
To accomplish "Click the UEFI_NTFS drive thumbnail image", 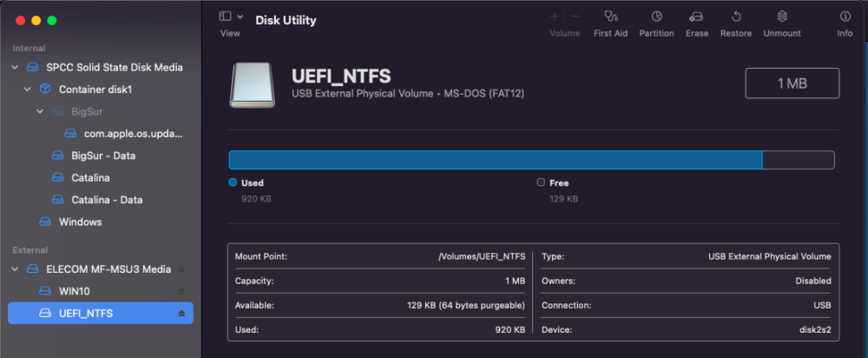I will 252,85.
